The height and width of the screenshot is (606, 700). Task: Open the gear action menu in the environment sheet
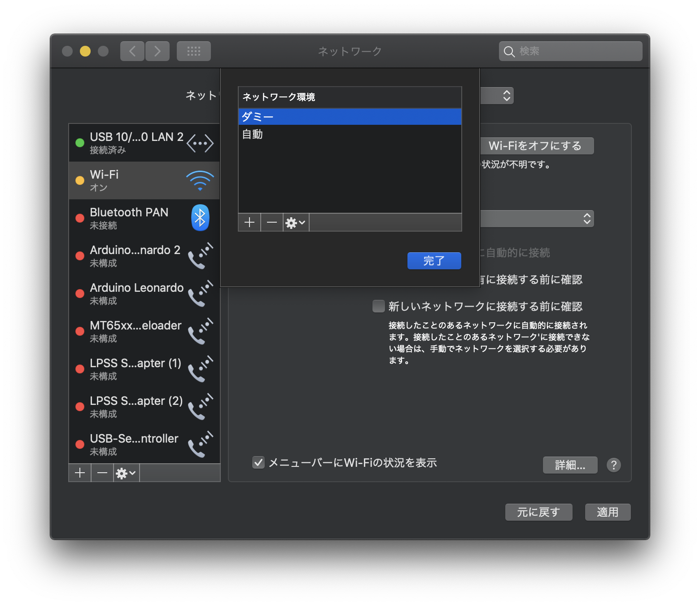[295, 222]
